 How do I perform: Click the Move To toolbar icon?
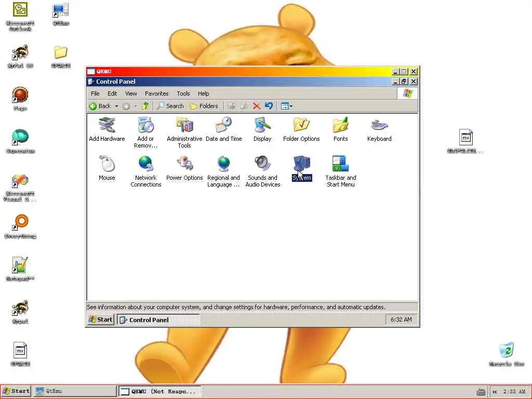point(232,106)
